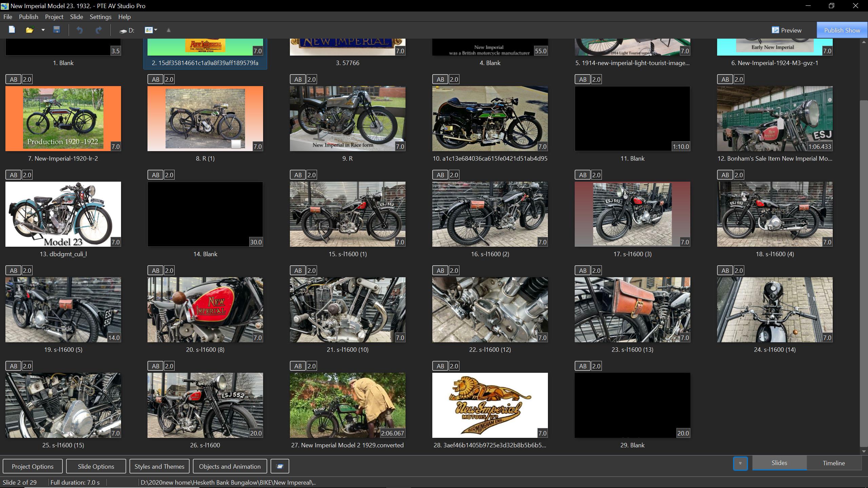Click the Undo arrow icon
Viewport: 868px width, 488px height.
coord(79,30)
